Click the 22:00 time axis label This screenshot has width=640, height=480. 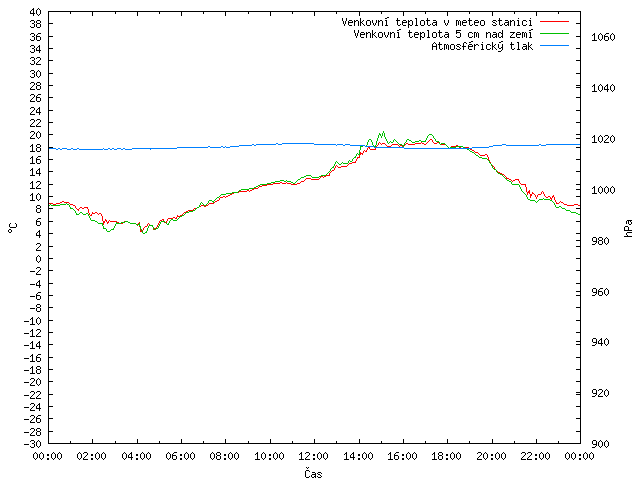(536, 456)
